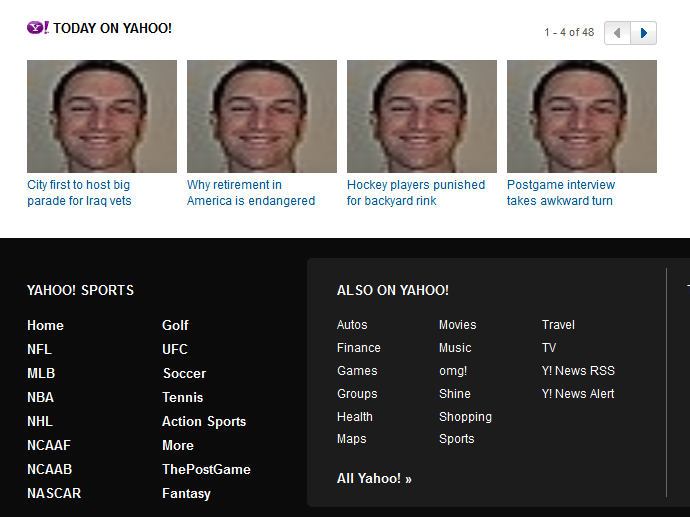
Task: Open the Golf section
Action: [x=175, y=326]
